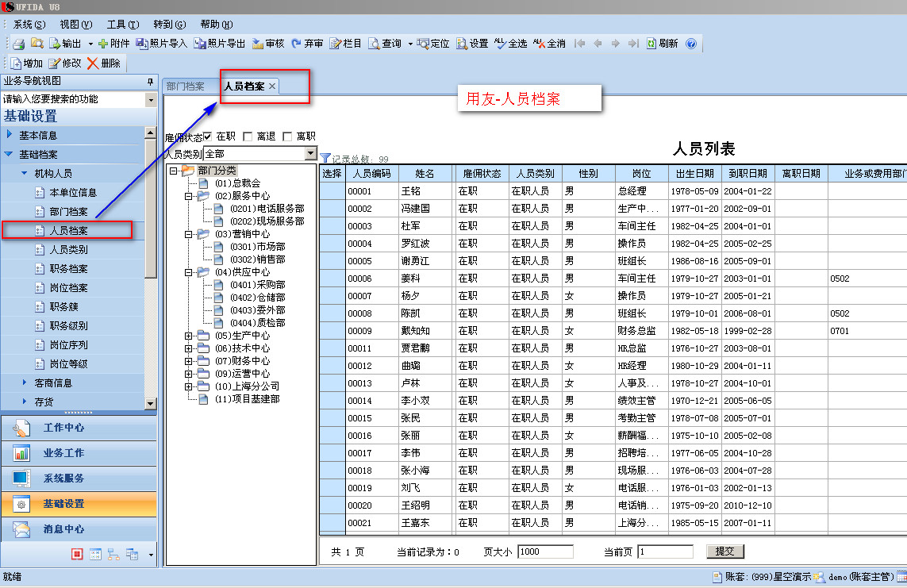Uncheck the 在职 employment status checkbox
Viewport: 907px width, 588px height.
pos(208,136)
